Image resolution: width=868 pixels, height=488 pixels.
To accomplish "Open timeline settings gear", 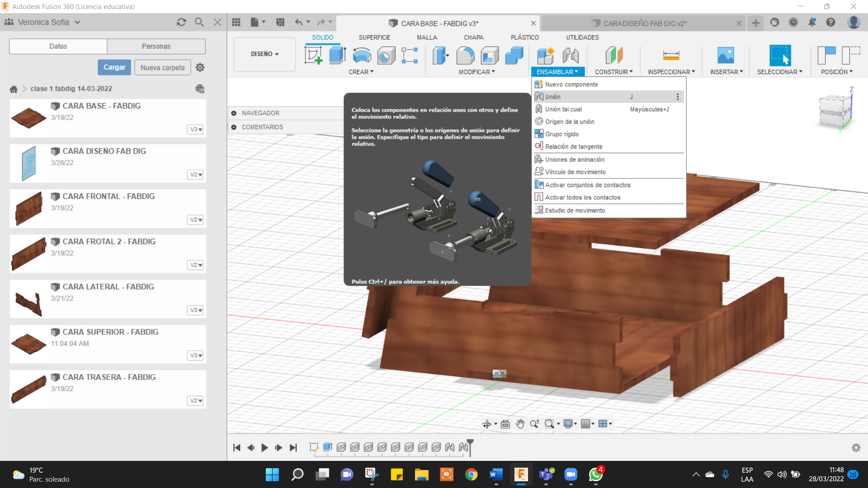I will [x=856, y=447].
